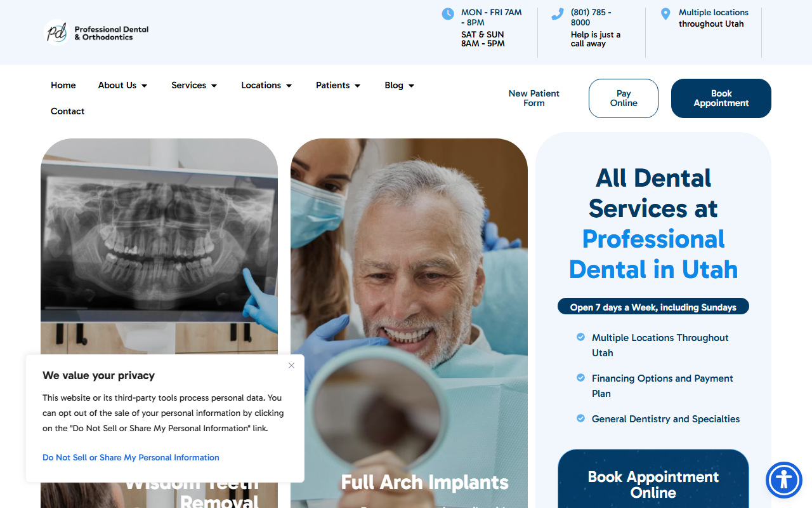The image size is (812, 508).
Task: Click All Dental Services at Professional Dental heading
Action: coord(653,224)
